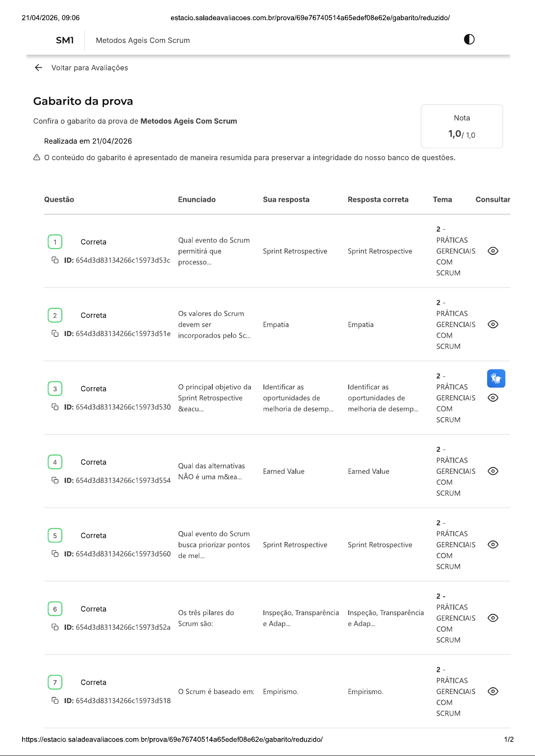The height and width of the screenshot is (756, 535).
Task: Click the Metodos Ageis Com Scrum header title
Action: pyautogui.click(x=143, y=40)
